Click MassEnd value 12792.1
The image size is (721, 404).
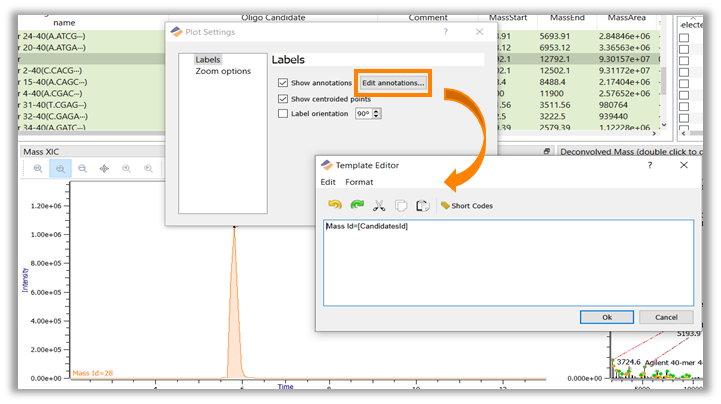[555, 59]
